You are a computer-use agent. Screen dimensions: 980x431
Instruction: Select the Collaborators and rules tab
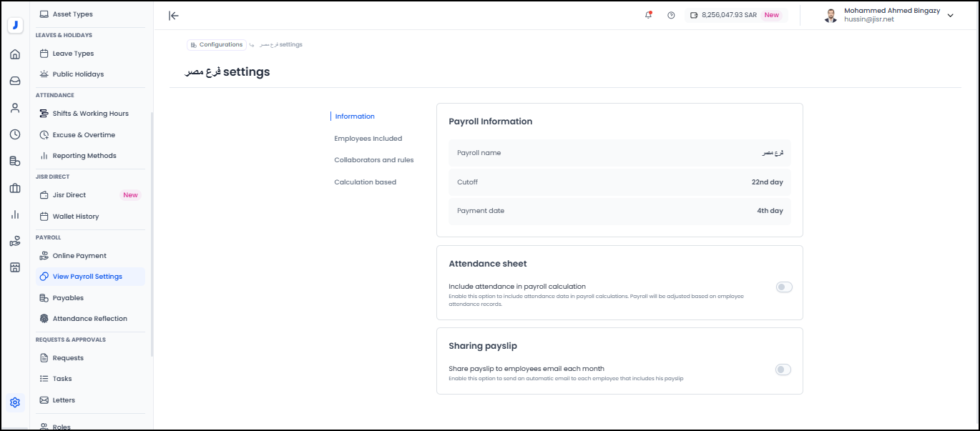(x=373, y=160)
